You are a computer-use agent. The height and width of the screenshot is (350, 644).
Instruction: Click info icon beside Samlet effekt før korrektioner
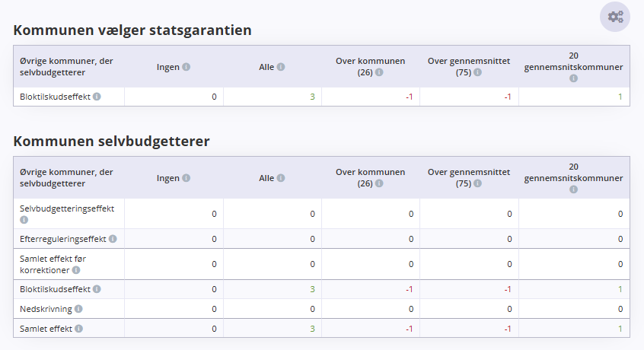click(x=76, y=270)
